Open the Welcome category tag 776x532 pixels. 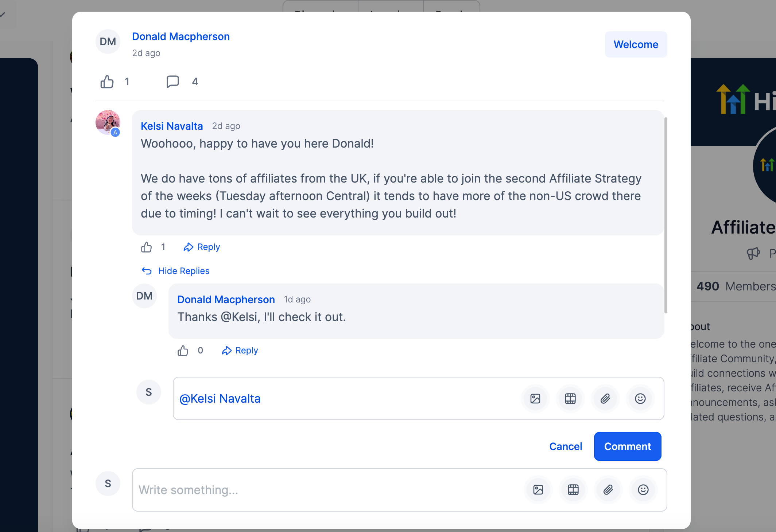tap(636, 44)
